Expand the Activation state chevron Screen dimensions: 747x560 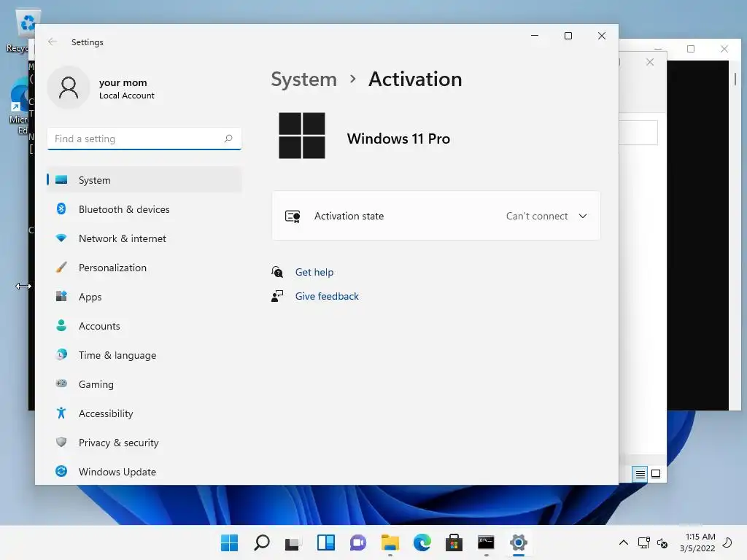[x=583, y=216]
